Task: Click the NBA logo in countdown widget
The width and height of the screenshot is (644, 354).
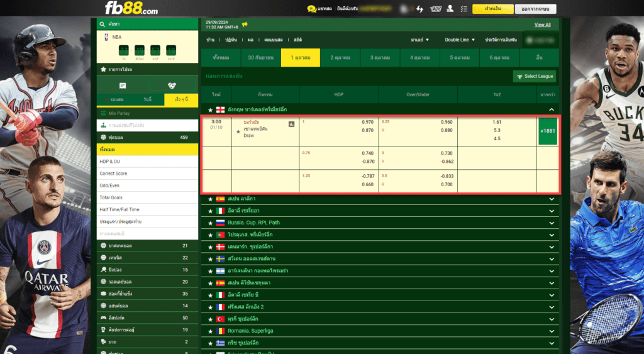Action: [106, 37]
